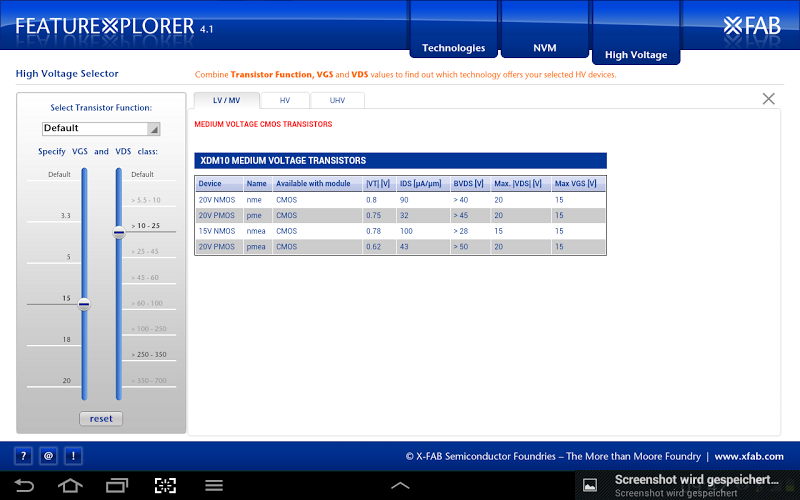Select the 20V NMOS device row
800x500 pixels.
pyautogui.click(x=401, y=200)
